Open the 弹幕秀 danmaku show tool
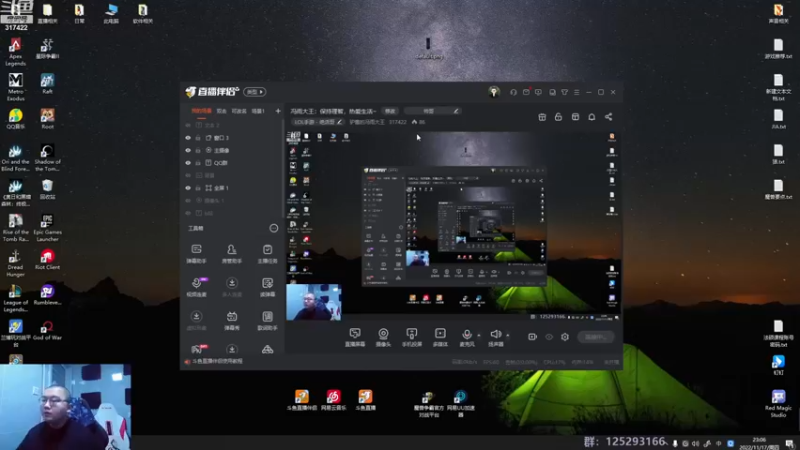 point(232,321)
